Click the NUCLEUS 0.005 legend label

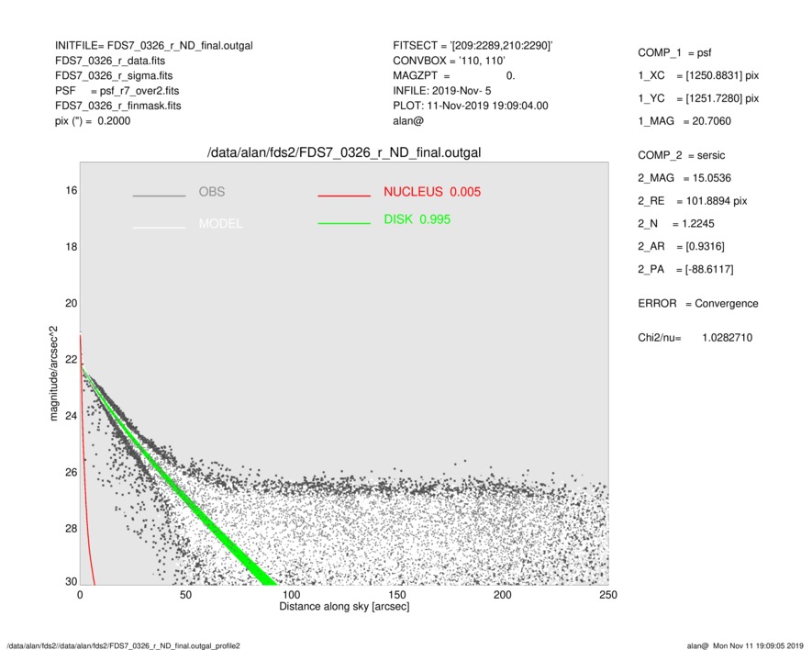432,192
